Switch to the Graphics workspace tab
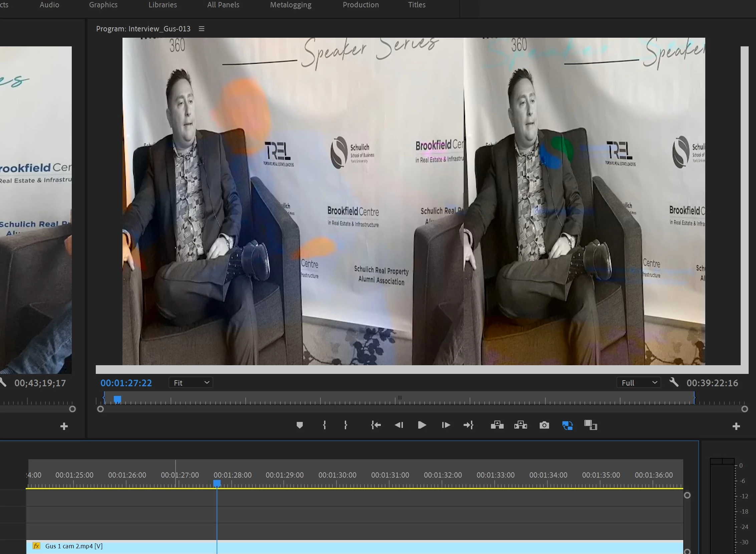Image resolution: width=756 pixels, height=554 pixels. click(x=103, y=5)
